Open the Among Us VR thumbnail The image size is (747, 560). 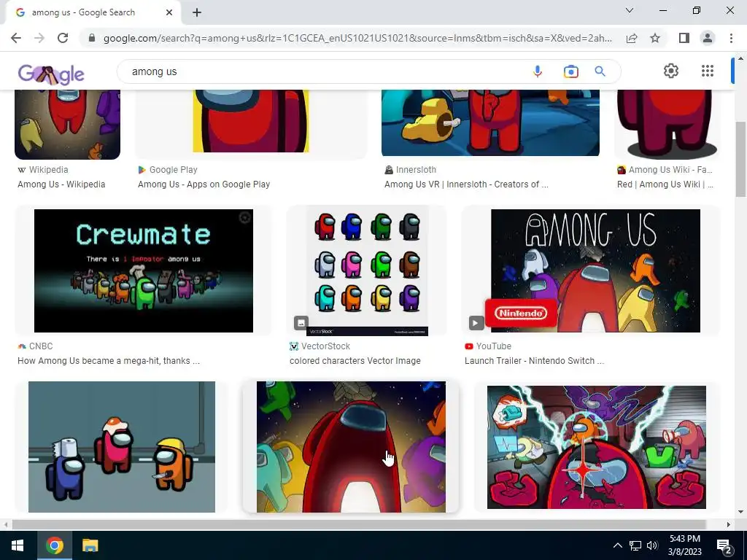(490, 122)
